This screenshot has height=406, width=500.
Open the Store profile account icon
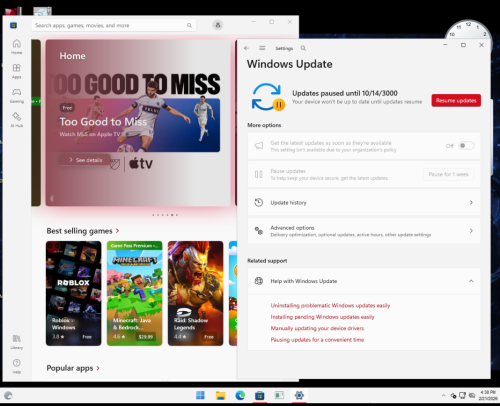[218, 25]
